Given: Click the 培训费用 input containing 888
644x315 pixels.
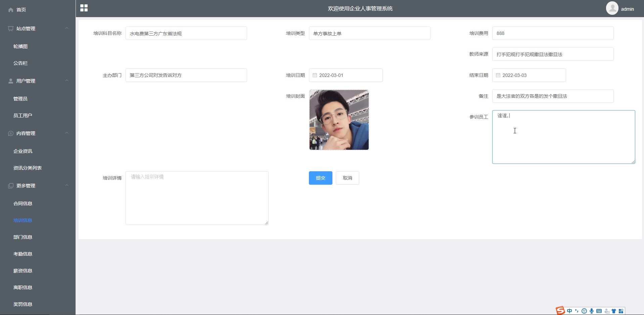Looking at the screenshot, I should click(x=553, y=33).
